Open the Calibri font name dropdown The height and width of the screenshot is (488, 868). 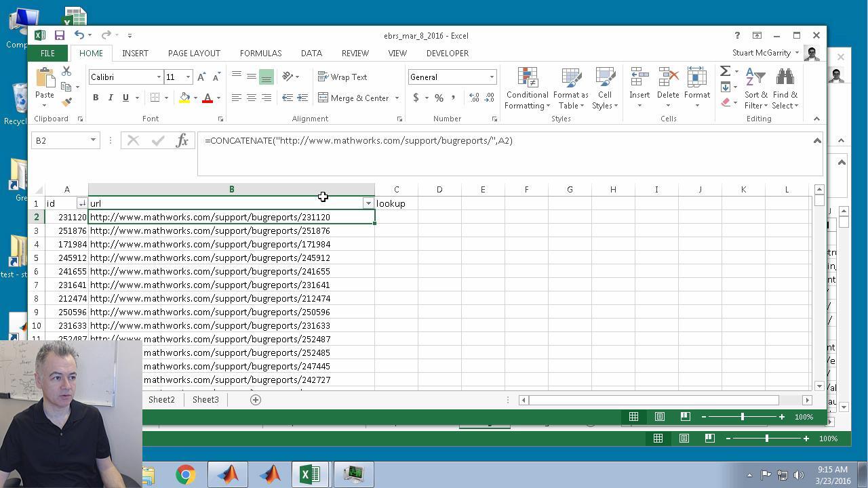click(159, 77)
